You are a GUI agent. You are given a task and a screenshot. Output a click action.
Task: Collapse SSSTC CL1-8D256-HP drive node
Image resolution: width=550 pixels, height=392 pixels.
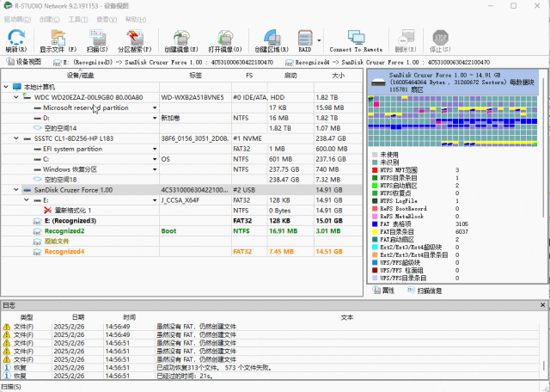pyautogui.click(x=16, y=138)
